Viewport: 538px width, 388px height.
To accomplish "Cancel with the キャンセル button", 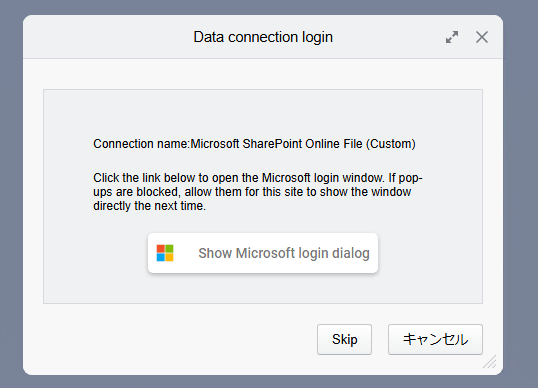I will coord(435,339).
